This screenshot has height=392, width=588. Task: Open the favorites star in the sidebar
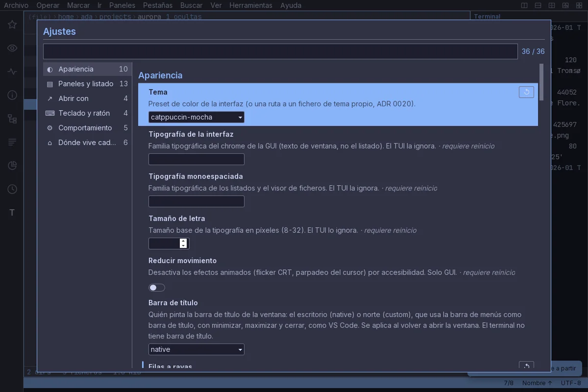(x=12, y=24)
